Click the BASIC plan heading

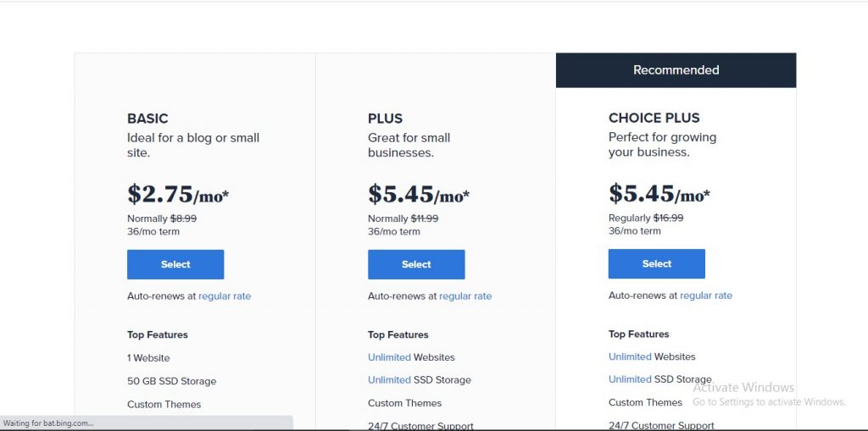tap(147, 119)
